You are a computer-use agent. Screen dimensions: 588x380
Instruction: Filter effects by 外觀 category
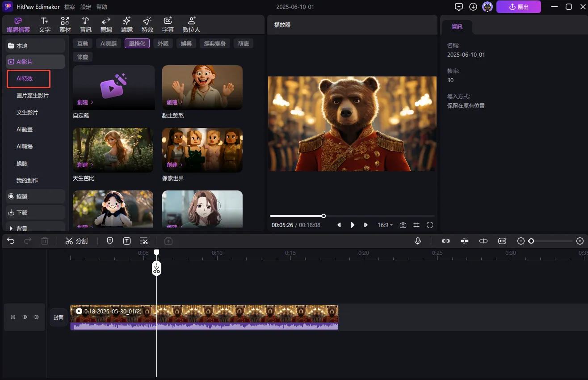[x=163, y=43]
